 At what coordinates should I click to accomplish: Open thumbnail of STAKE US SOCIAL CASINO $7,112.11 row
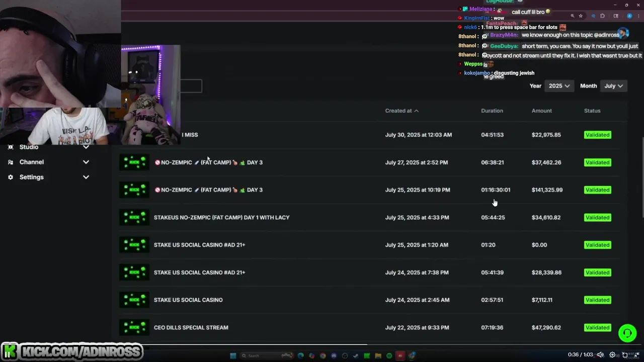click(134, 300)
